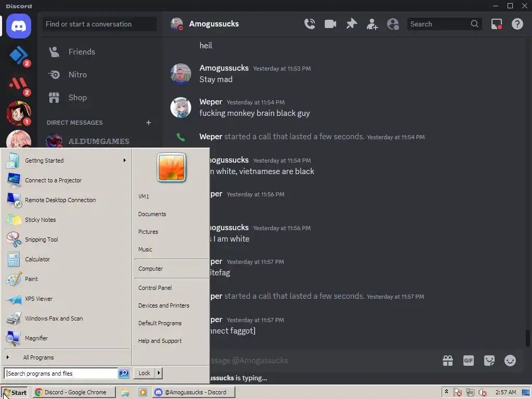
Task: Open the ALDUMGAMES direct message
Action: pos(100,141)
